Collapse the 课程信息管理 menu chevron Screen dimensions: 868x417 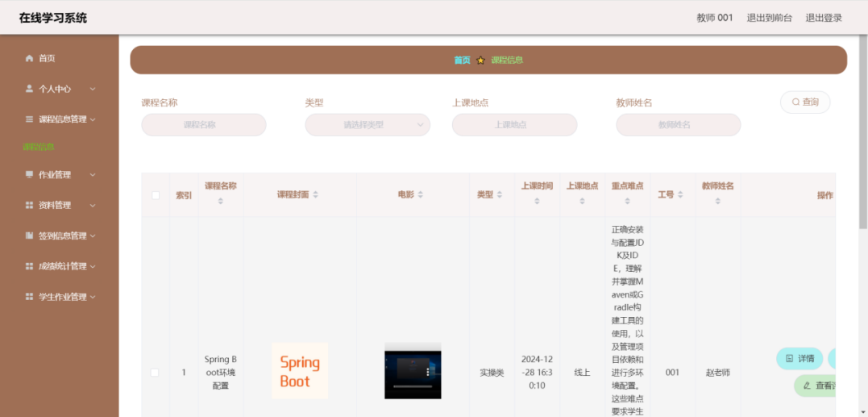pyautogui.click(x=93, y=119)
